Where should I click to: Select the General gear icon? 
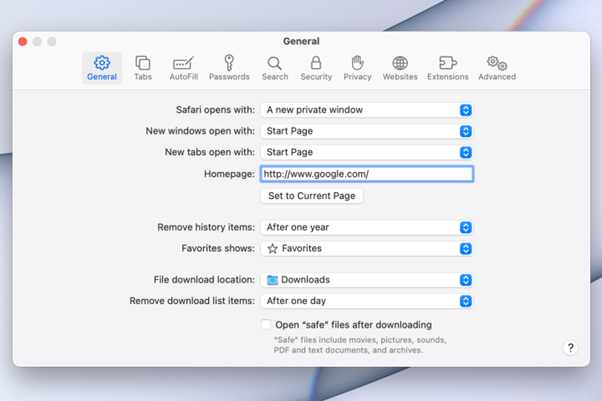102,68
